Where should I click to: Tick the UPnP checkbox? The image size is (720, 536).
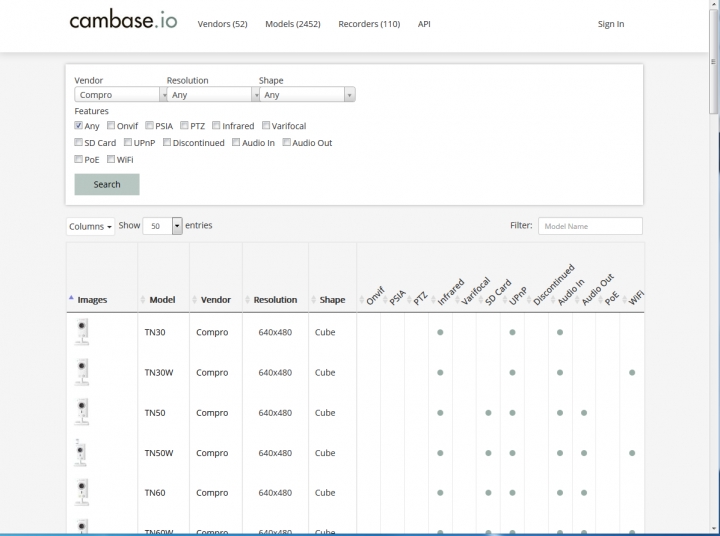point(128,142)
